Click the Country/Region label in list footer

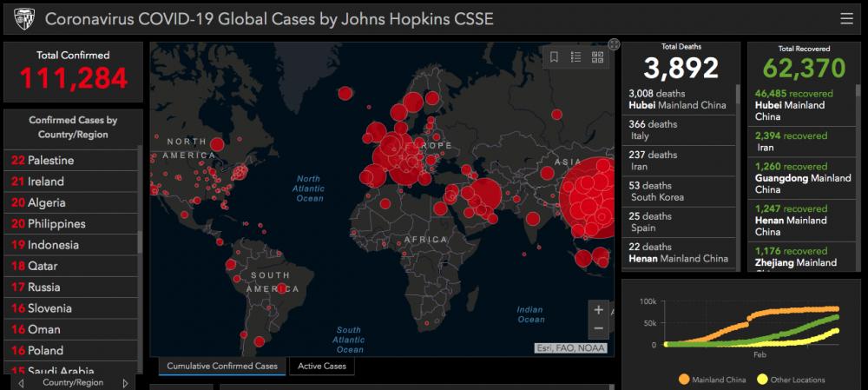click(x=73, y=383)
